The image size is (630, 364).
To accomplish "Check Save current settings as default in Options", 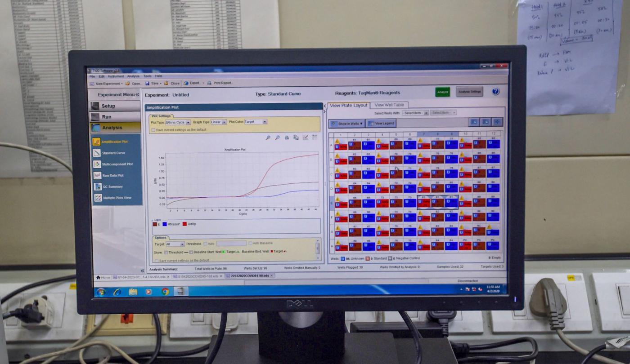I will coord(156,260).
